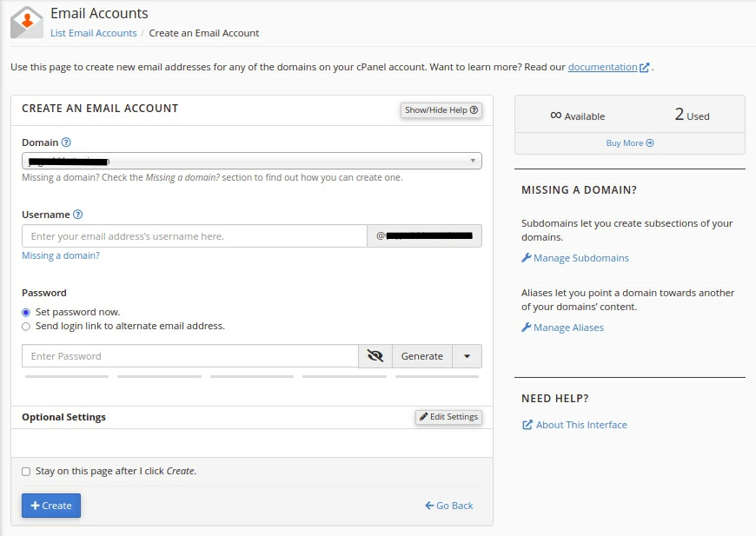The width and height of the screenshot is (756, 536).
Task: Enable 'Stay on this page' checkbox
Action: pyautogui.click(x=26, y=472)
